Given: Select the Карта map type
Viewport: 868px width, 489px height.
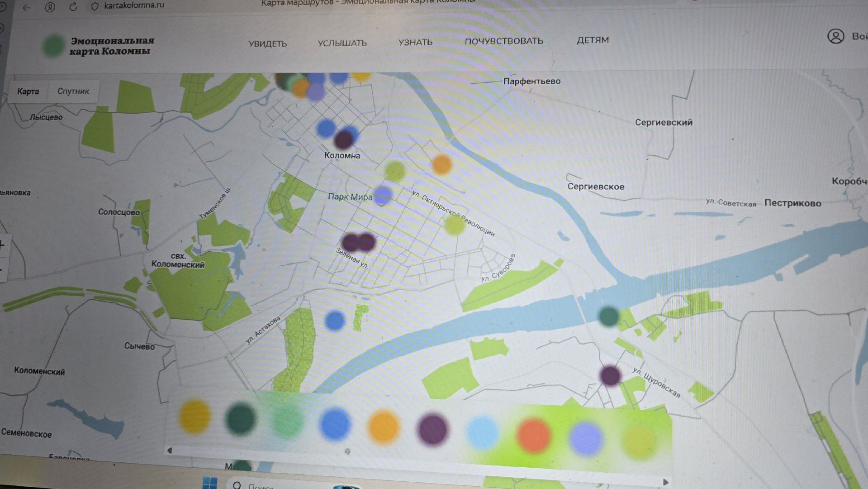Looking at the screenshot, I should click(x=28, y=91).
